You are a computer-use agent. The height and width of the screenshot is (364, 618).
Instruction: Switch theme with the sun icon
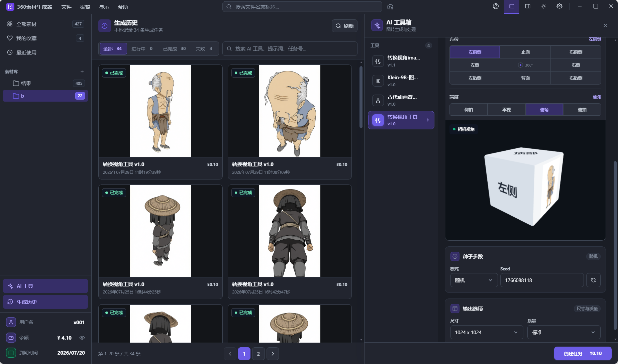(x=543, y=6)
